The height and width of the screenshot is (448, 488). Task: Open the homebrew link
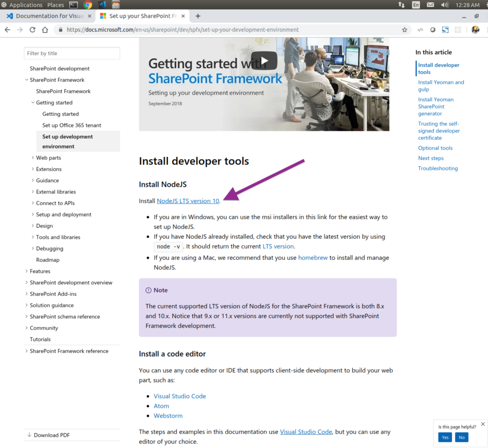(313, 257)
